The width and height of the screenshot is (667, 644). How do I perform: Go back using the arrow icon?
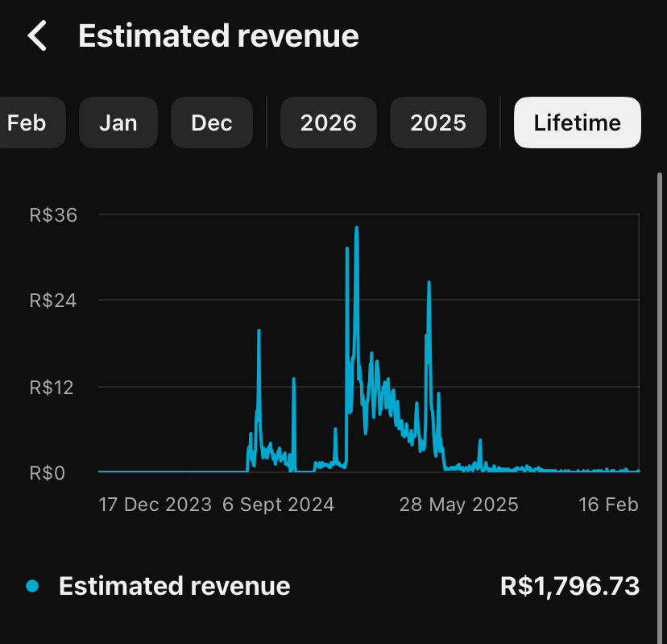point(37,36)
